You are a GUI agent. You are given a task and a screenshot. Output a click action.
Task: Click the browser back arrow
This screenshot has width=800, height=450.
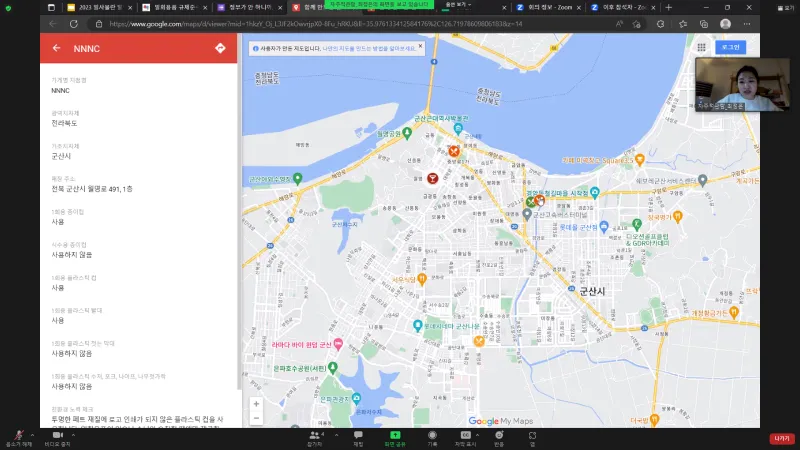click(x=53, y=24)
